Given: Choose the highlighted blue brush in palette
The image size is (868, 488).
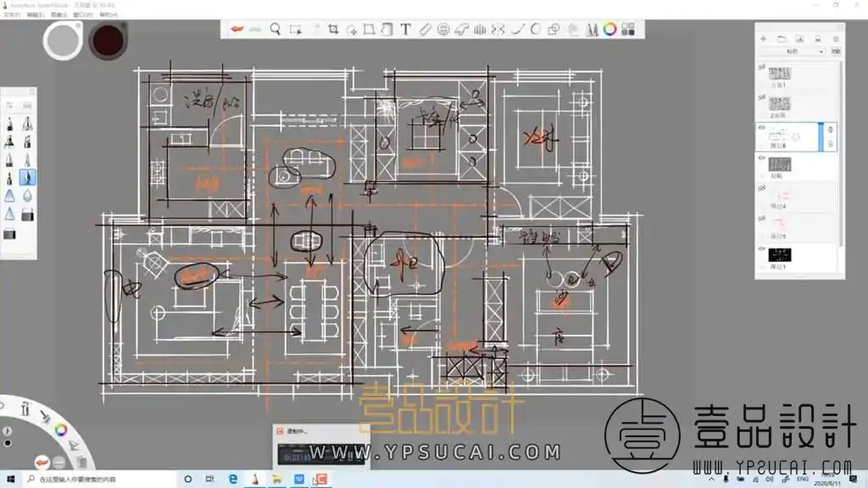Looking at the screenshot, I should click(x=28, y=178).
